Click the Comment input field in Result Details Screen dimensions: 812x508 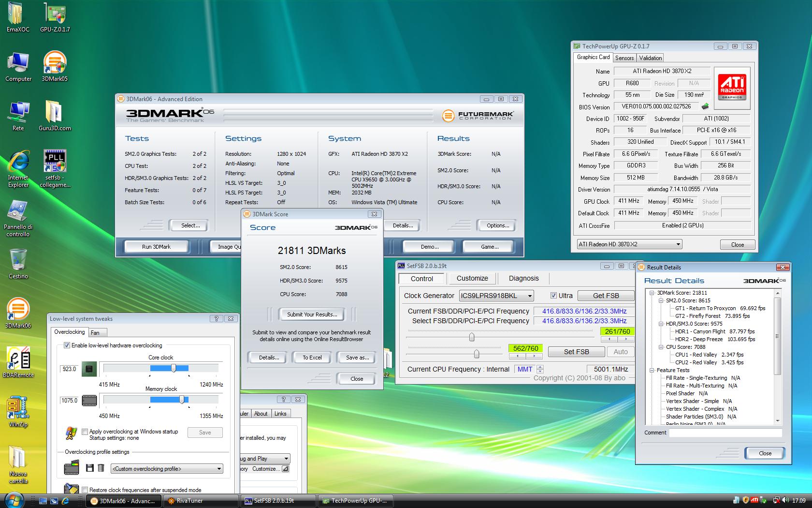click(x=725, y=433)
